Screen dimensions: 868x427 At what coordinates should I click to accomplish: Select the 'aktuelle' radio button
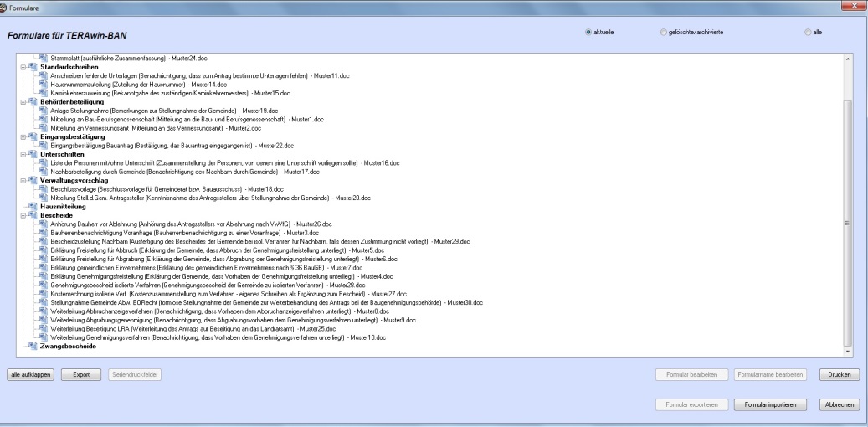[588, 32]
